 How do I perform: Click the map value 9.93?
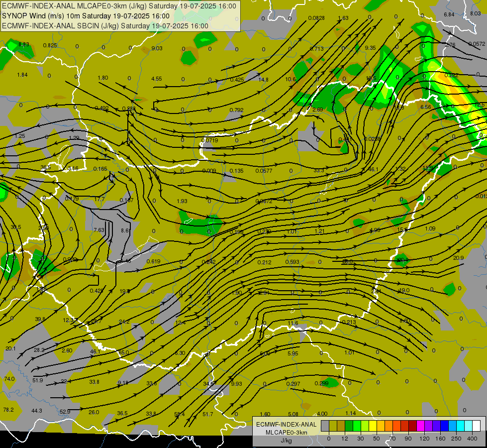[x=236, y=384]
